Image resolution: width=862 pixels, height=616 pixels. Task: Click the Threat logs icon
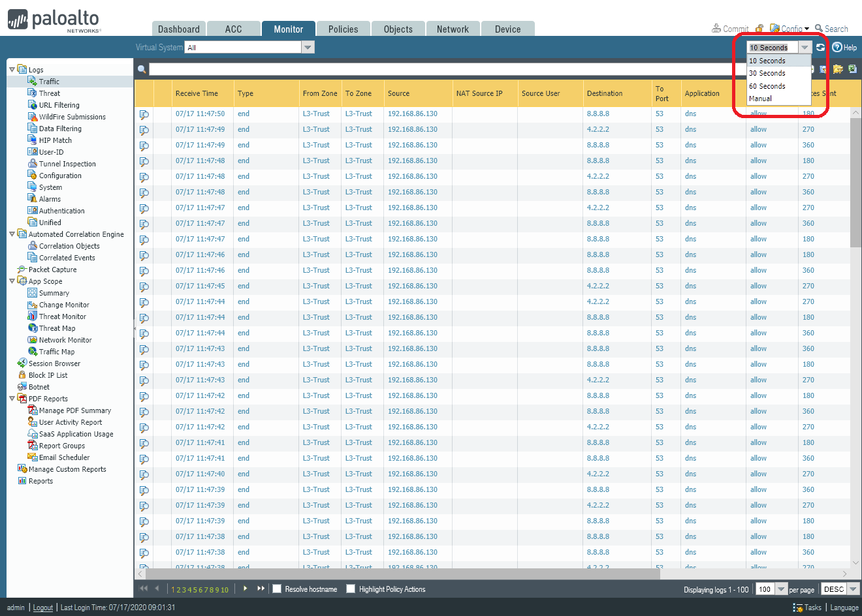32,93
